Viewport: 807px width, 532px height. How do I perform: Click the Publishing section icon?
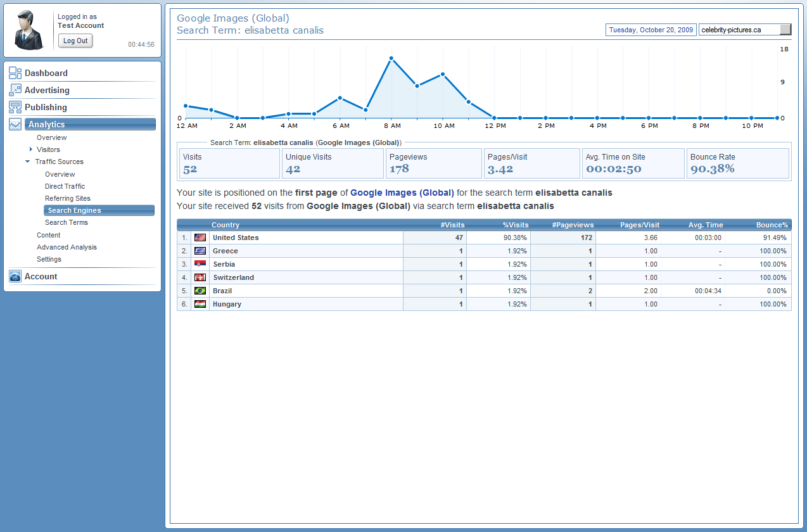15,107
